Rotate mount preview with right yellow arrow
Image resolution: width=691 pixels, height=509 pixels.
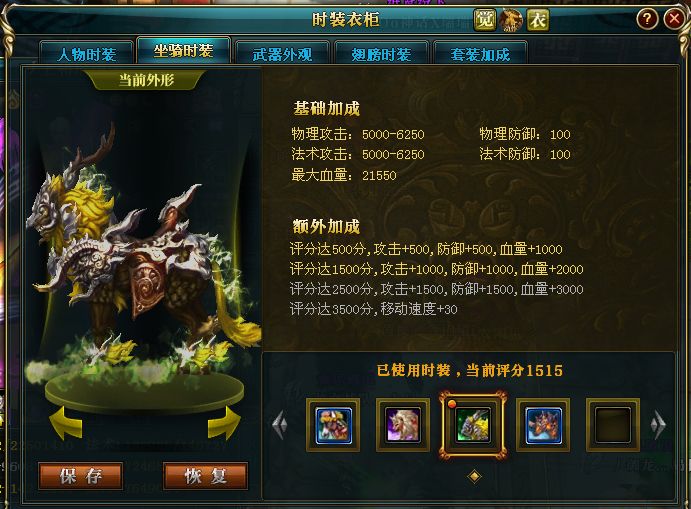tap(223, 423)
